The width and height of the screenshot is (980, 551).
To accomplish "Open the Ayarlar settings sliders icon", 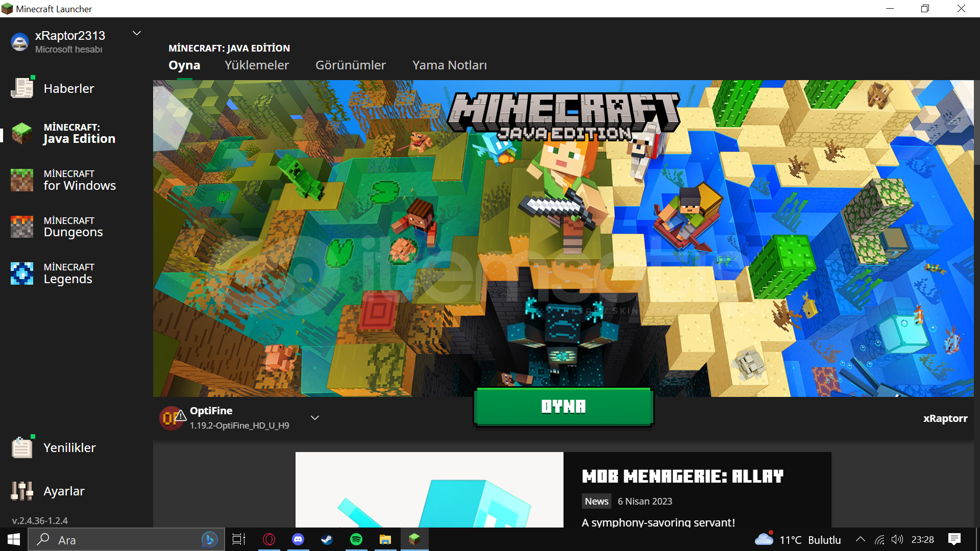I will 22,491.
